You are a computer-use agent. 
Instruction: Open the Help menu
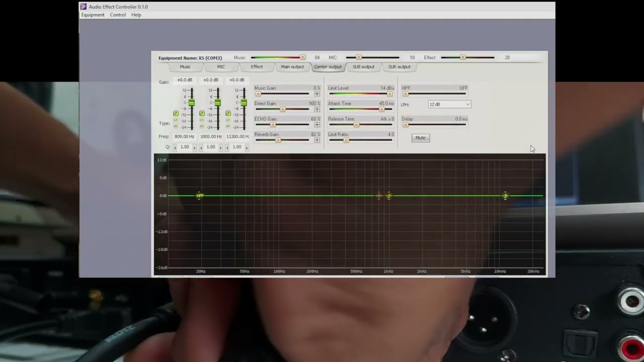[x=136, y=15]
